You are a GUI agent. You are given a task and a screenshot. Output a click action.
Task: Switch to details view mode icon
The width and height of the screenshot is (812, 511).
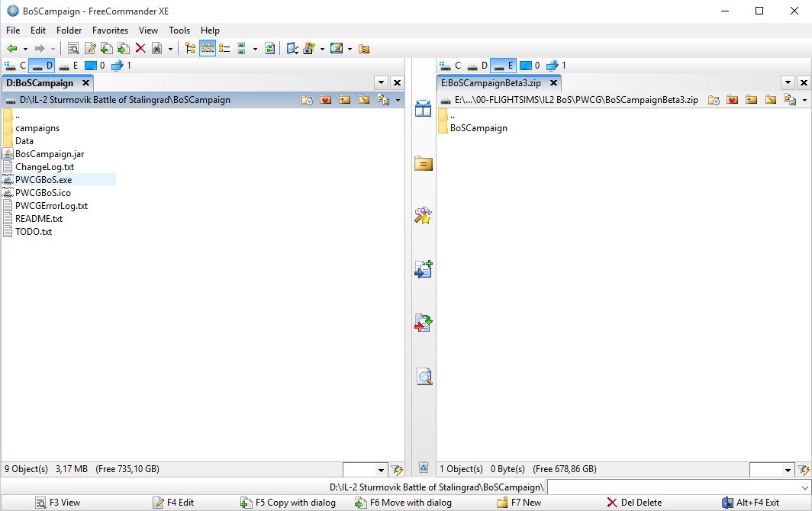click(x=224, y=49)
